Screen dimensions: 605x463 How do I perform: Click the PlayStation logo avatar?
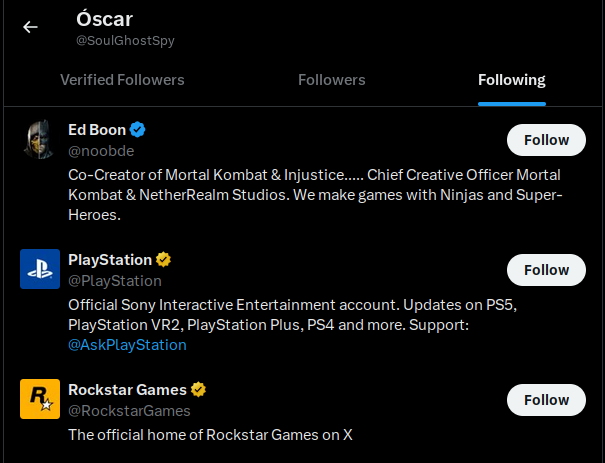[x=39, y=269]
